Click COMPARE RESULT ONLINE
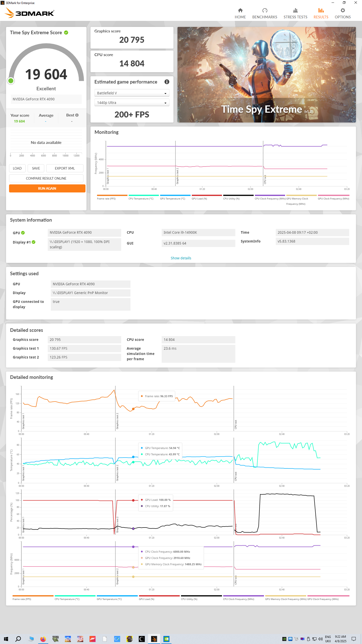 coord(46,178)
